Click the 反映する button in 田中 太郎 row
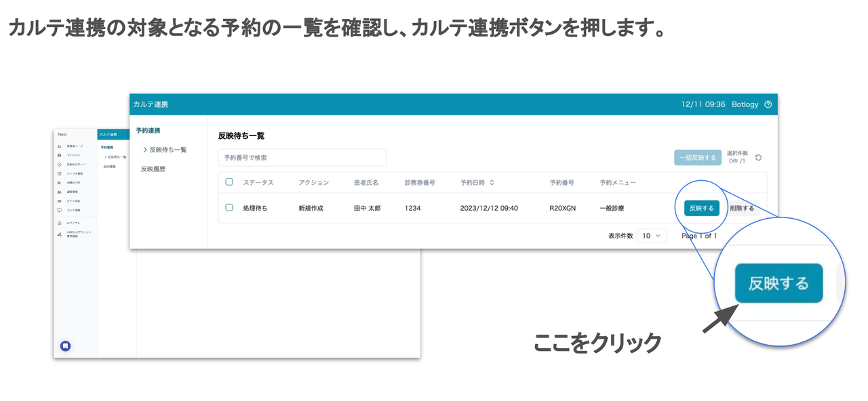 coord(702,208)
